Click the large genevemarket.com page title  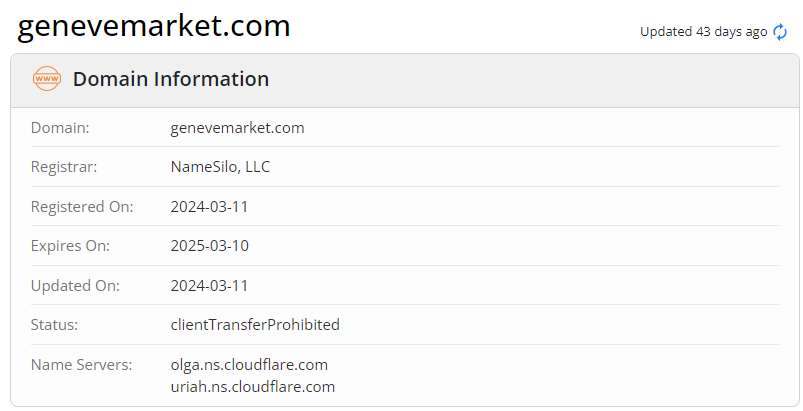pos(154,26)
